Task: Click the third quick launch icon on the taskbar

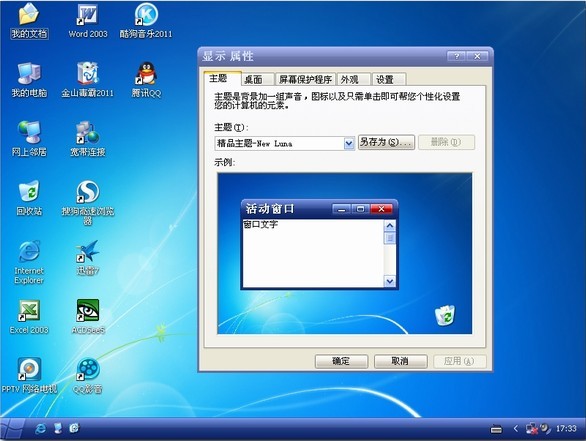Action: (x=74, y=428)
